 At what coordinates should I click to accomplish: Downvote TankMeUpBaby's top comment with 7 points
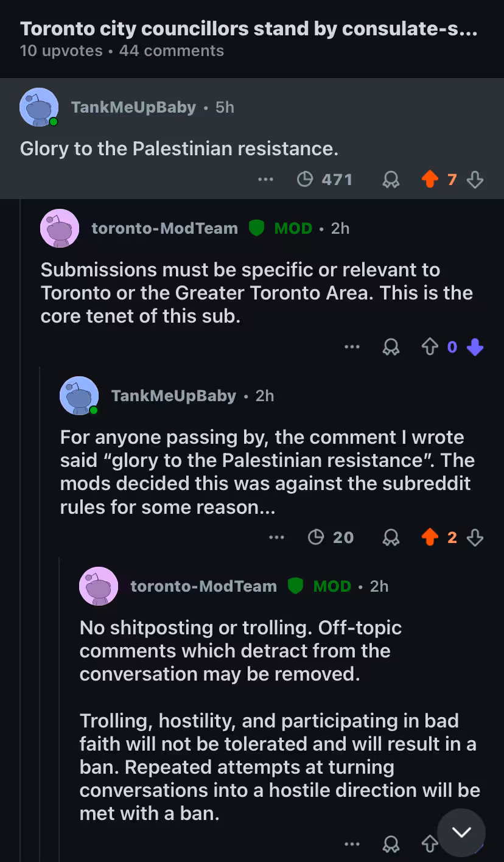click(x=475, y=180)
